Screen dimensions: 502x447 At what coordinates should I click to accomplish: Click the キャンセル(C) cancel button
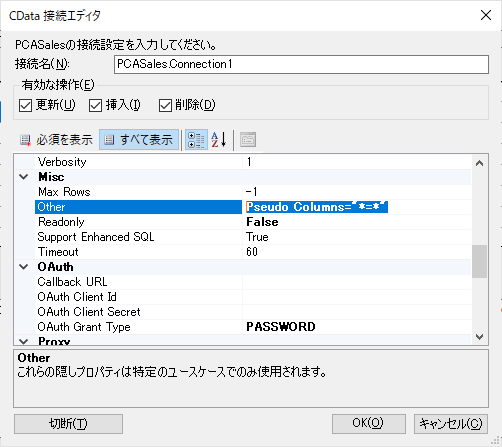[x=451, y=424]
